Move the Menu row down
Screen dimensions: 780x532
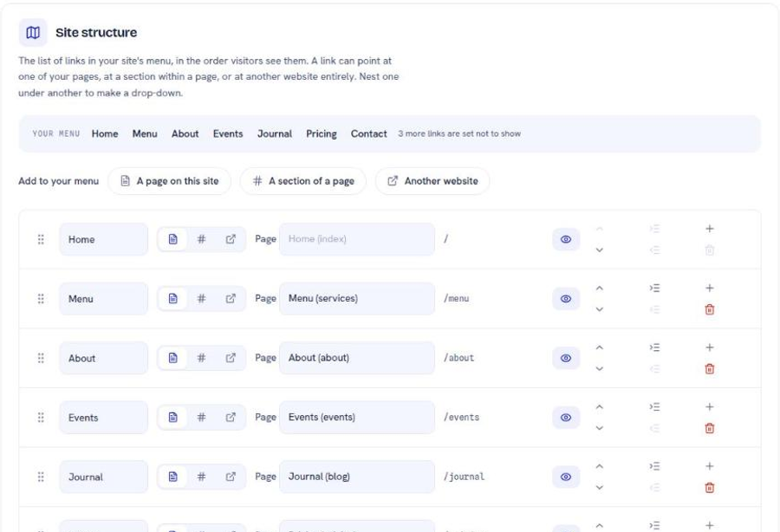tap(600, 309)
